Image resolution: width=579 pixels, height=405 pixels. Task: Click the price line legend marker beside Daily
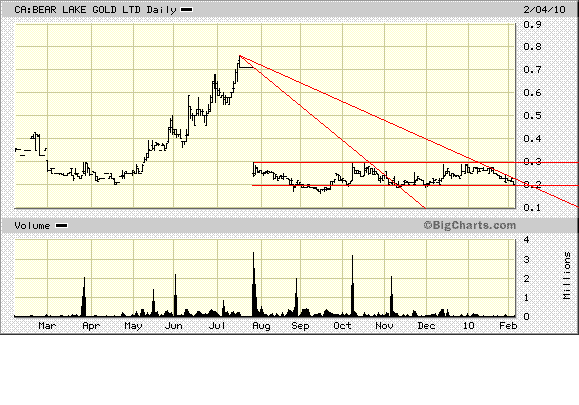pos(186,10)
